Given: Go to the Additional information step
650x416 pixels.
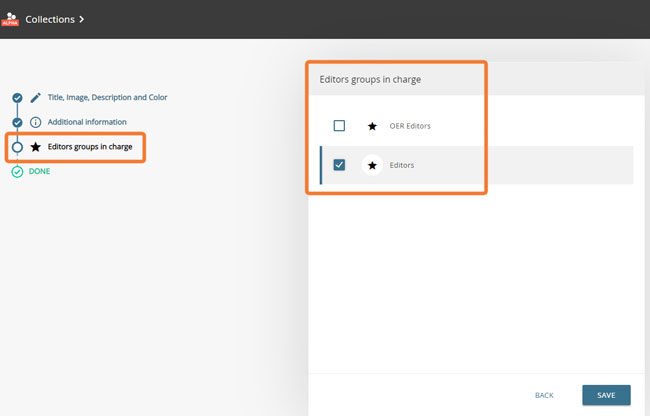Looking at the screenshot, I should pyautogui.click(x=87, y=122).
